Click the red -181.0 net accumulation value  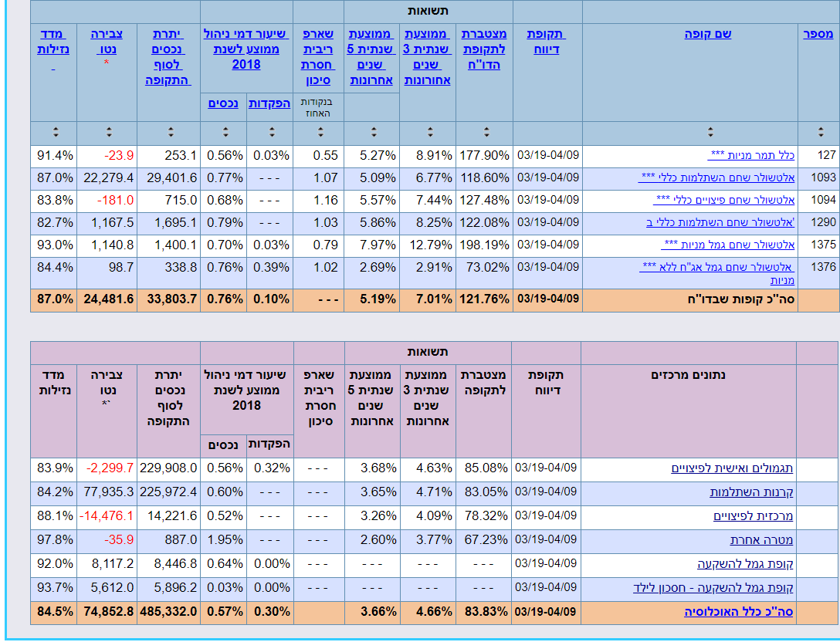pos(115,201)
